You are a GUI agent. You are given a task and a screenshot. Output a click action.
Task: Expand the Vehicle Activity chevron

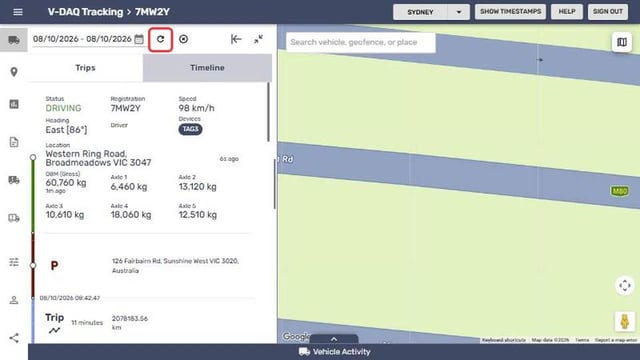[334, 339]
